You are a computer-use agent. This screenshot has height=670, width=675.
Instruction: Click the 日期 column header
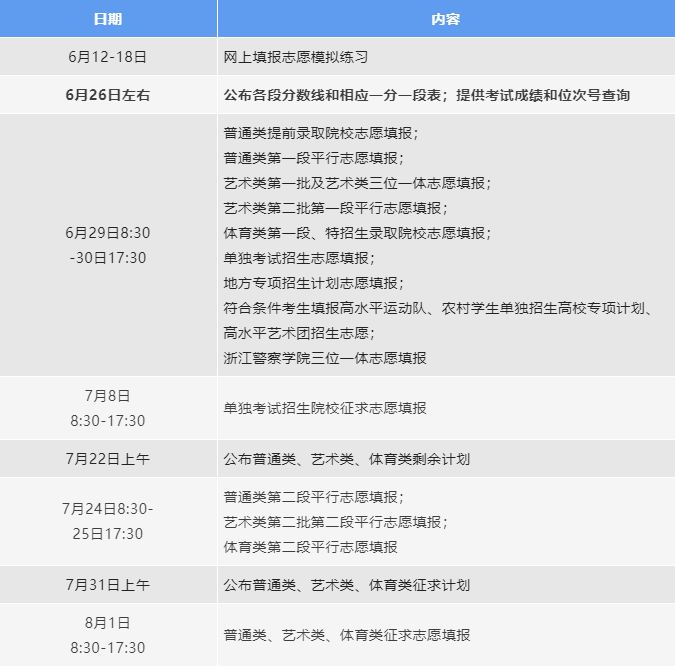[108, 19]
